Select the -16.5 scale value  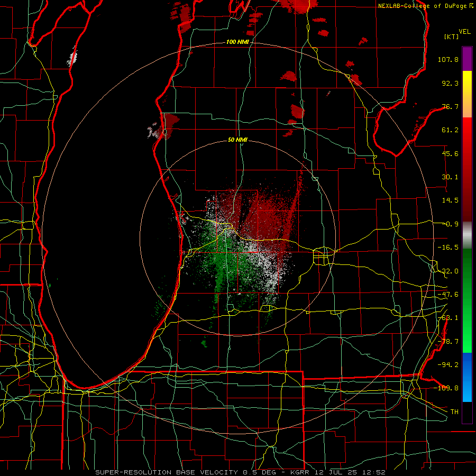click(448, 248)
